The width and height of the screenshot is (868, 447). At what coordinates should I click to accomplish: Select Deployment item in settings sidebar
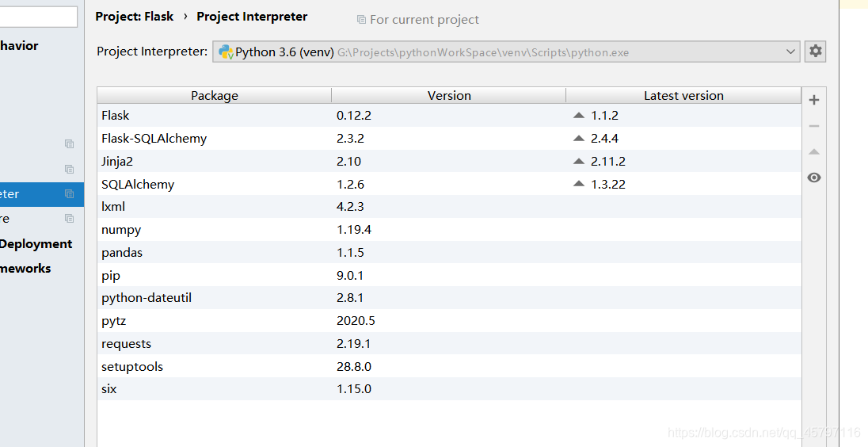(x=36, y=244)
